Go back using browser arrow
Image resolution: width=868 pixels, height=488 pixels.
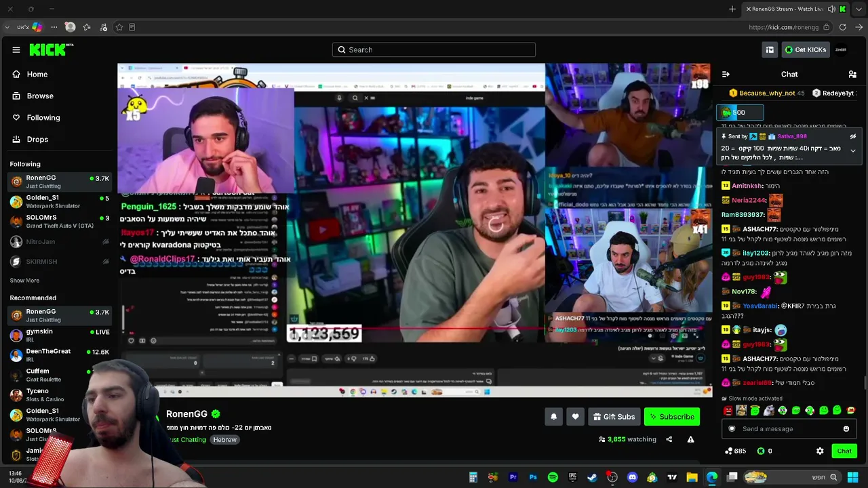coord(859,27)
